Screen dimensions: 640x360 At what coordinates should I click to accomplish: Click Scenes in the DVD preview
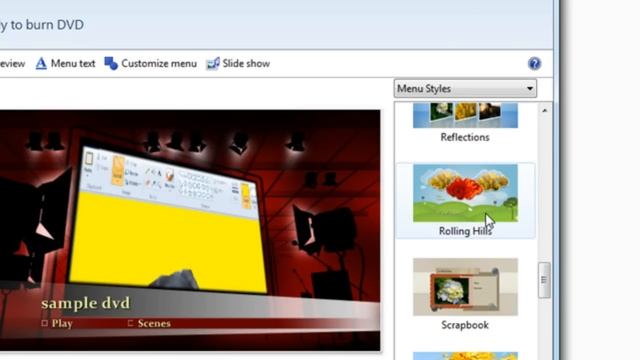(x=149, y=324)
